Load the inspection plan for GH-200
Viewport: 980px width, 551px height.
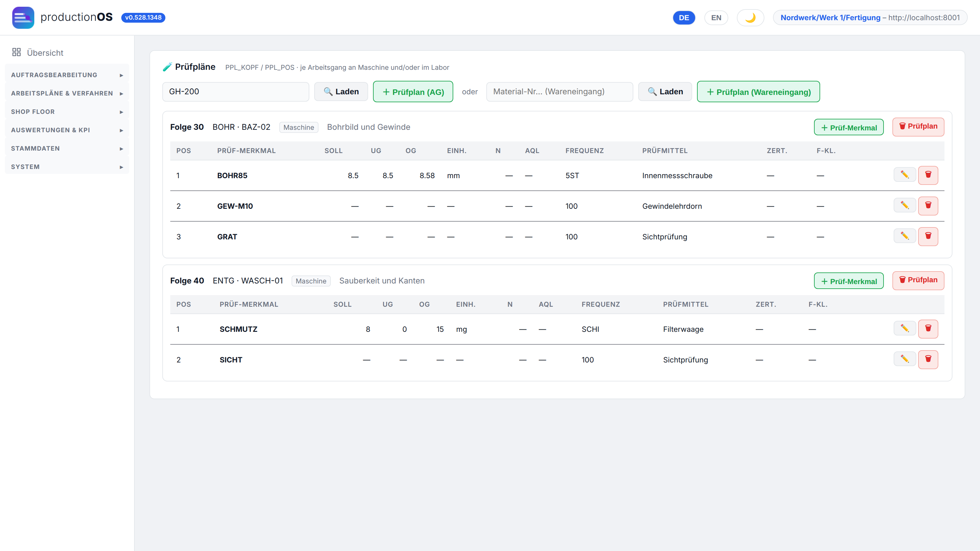point(341,92)
